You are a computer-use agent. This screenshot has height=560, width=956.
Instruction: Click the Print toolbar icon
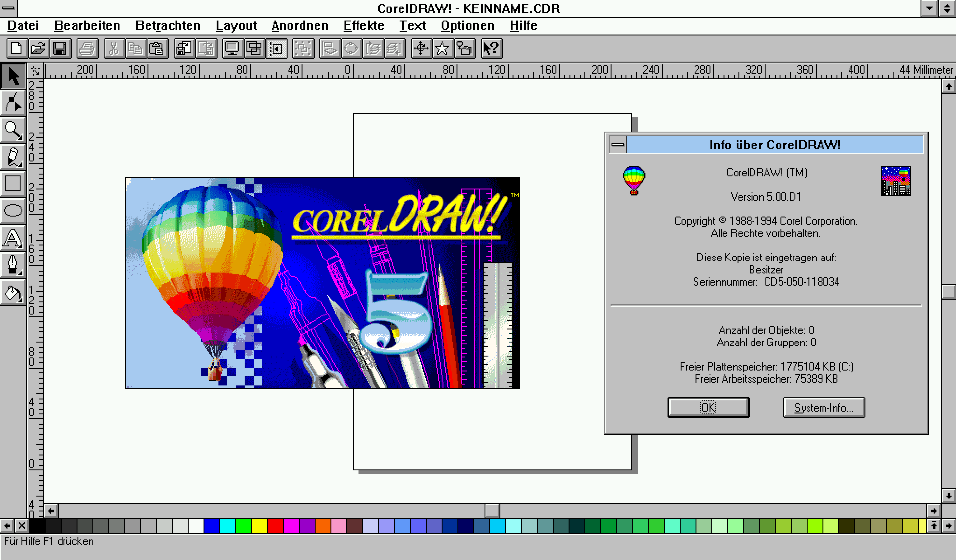[x=88, y=49]
